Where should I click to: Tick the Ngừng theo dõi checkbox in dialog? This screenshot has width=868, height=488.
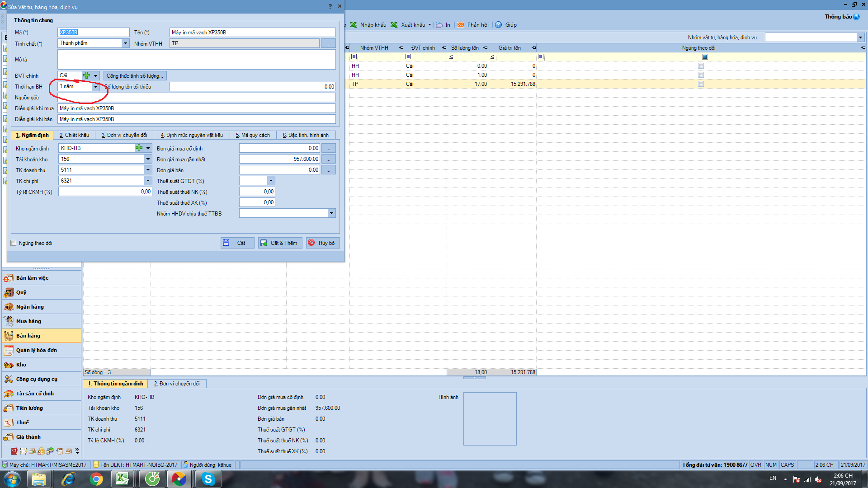14,243
